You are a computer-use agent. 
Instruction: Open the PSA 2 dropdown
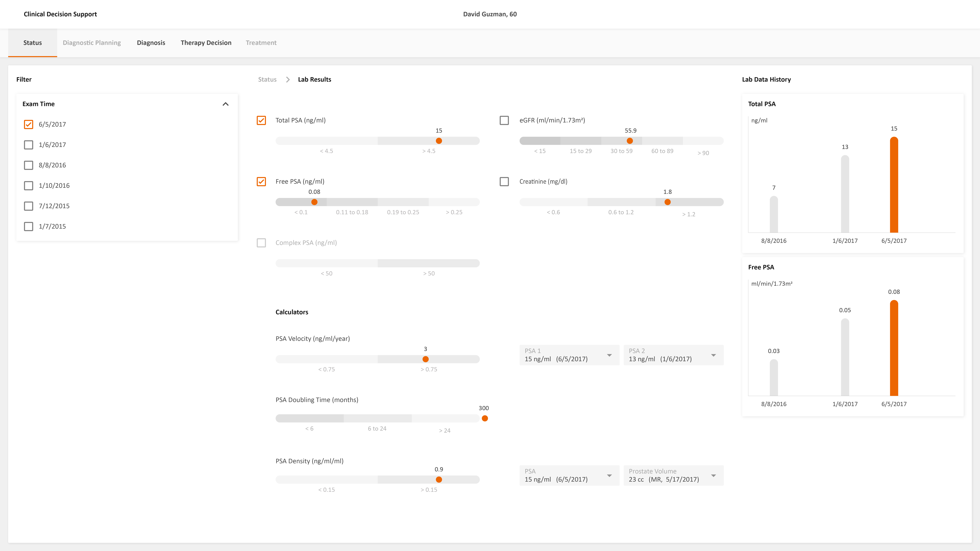point(673,355)
